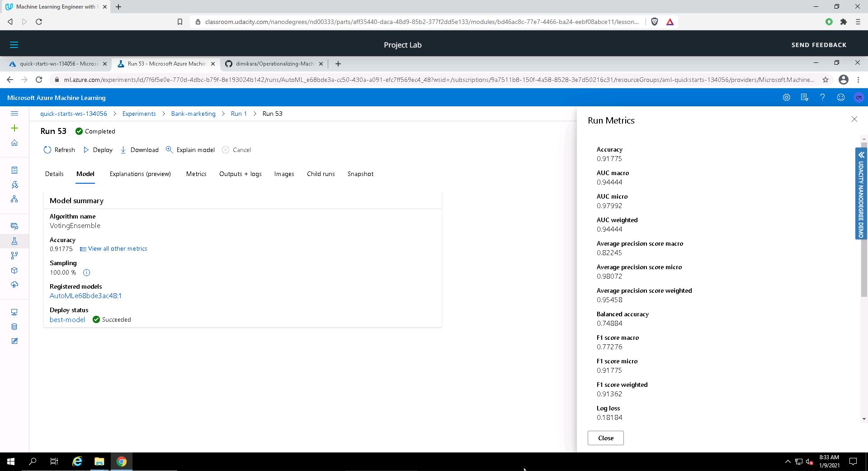This screenshot has height=471, width=868.
Task: Open Pipelines from the sidebar
Action: coord(14,256)
